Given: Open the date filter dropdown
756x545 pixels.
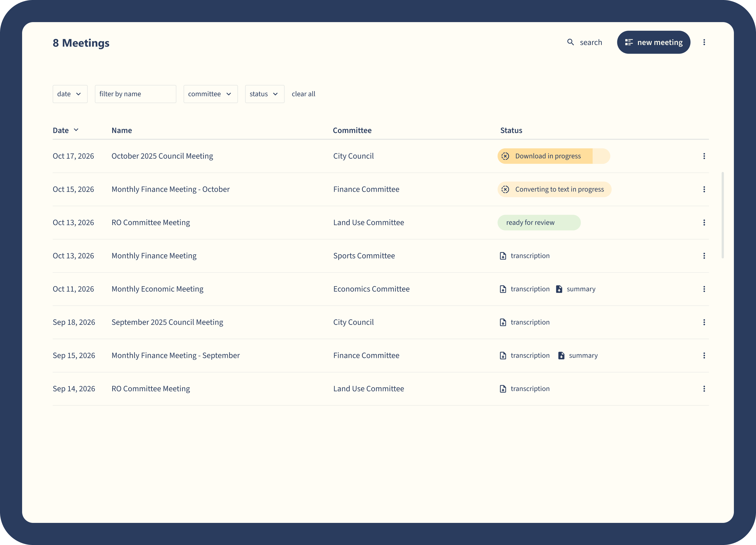Looking at the screenshot, I should click(x=70, y=94).
